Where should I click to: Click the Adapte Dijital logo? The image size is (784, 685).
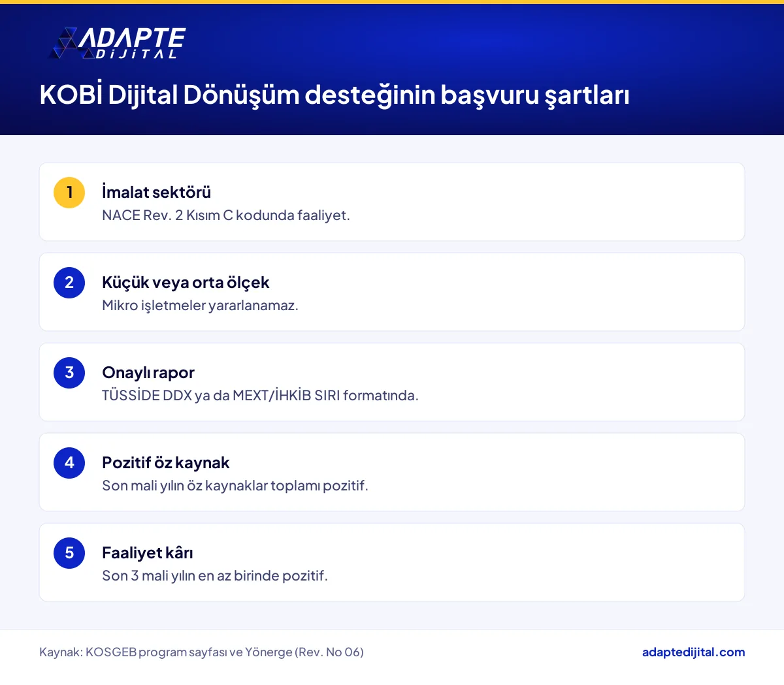point(118,44)
